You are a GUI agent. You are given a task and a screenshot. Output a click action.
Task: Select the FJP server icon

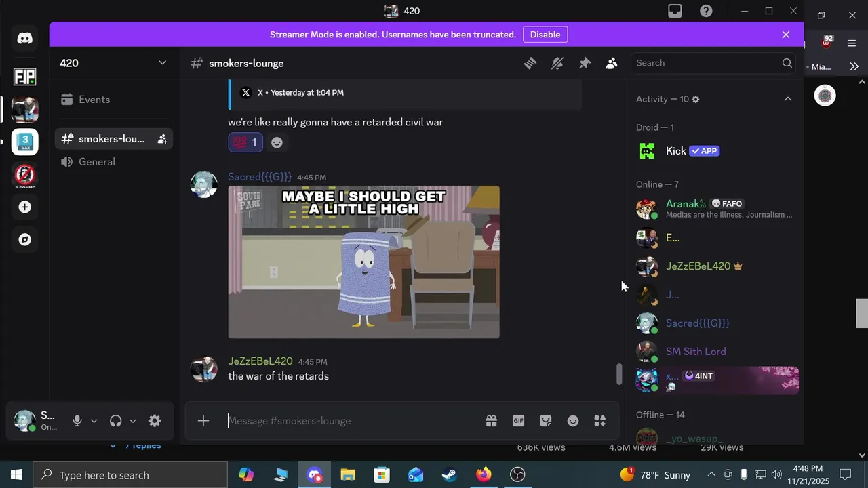(x=25, y=77)
